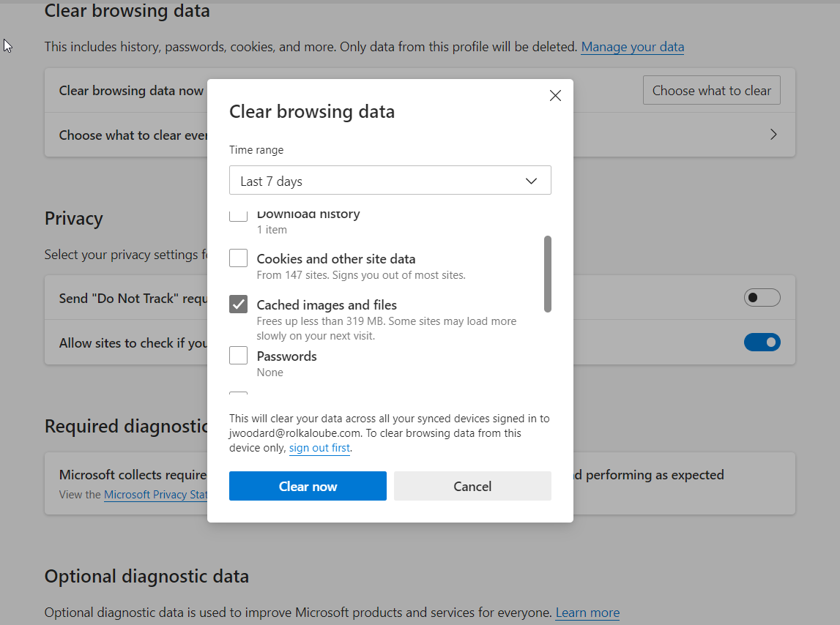The width and height of the screenshot is (840, 625).
Task: Click the 'Clear now' button
Action: pos(308,485)
